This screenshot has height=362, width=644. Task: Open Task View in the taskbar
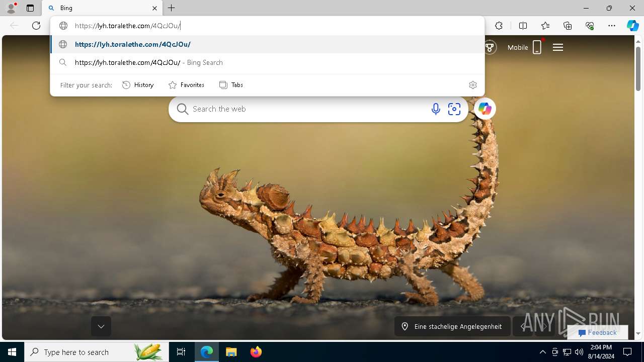(x=181, y=352)
